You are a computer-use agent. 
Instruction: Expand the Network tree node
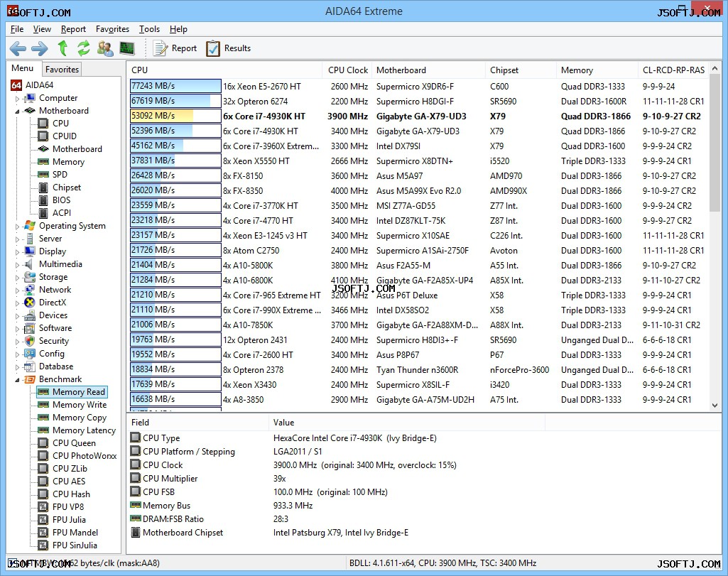tap(18, 290)
